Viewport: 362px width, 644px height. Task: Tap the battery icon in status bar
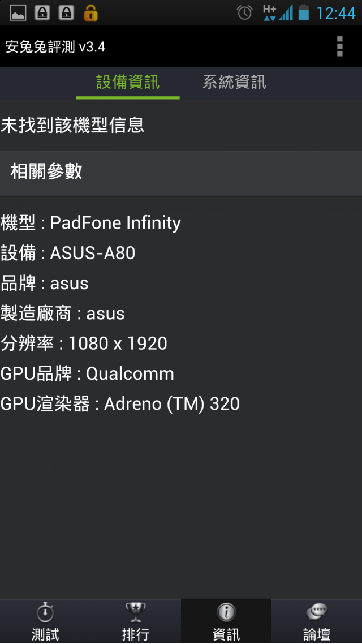[x=304, y=12]
